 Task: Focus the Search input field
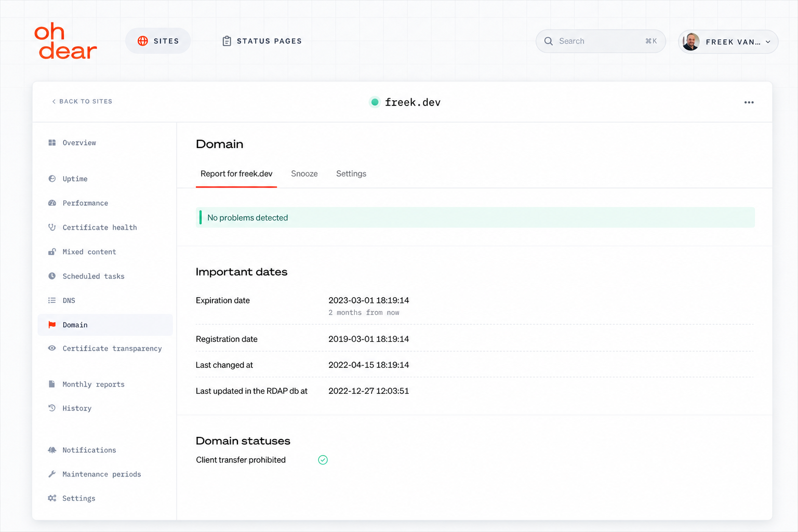pyautogui.click(x=601, y=41)
